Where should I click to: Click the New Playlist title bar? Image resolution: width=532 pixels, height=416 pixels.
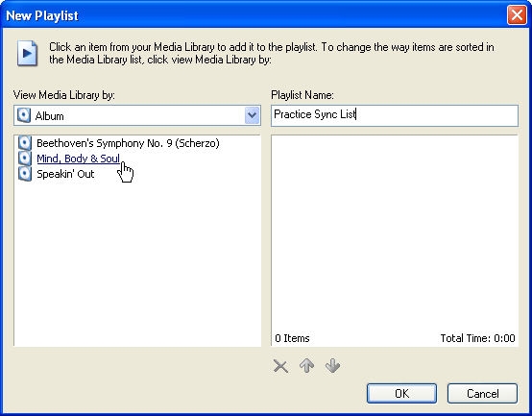254,15
